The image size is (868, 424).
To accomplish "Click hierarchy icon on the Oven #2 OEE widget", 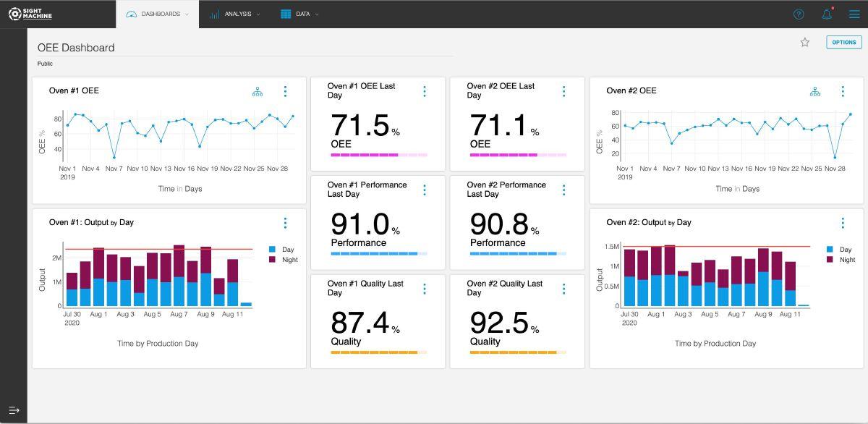I will point(815,91).
